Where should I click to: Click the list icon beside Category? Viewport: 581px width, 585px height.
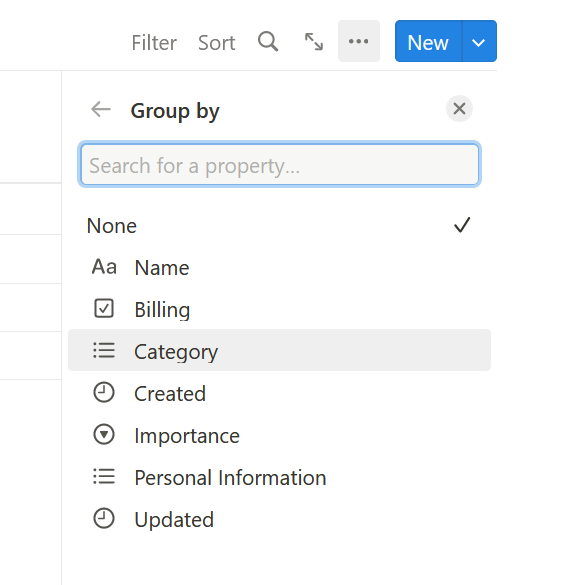click(104, 351)
